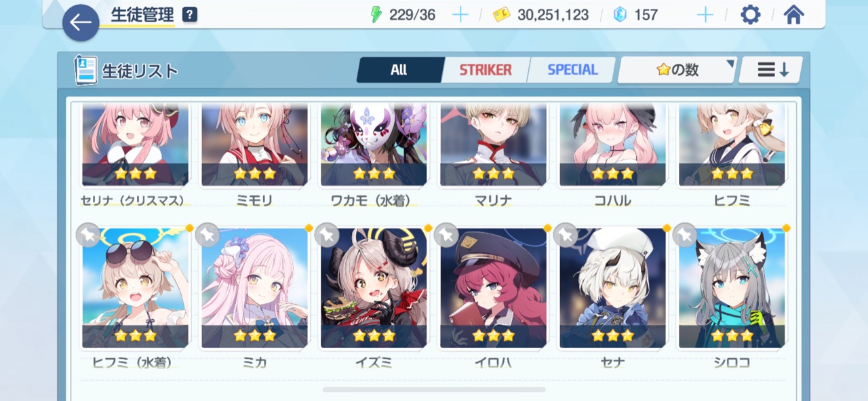Open the settings gear icon
The width and height of the screenshot is (868, 401).
750,14
